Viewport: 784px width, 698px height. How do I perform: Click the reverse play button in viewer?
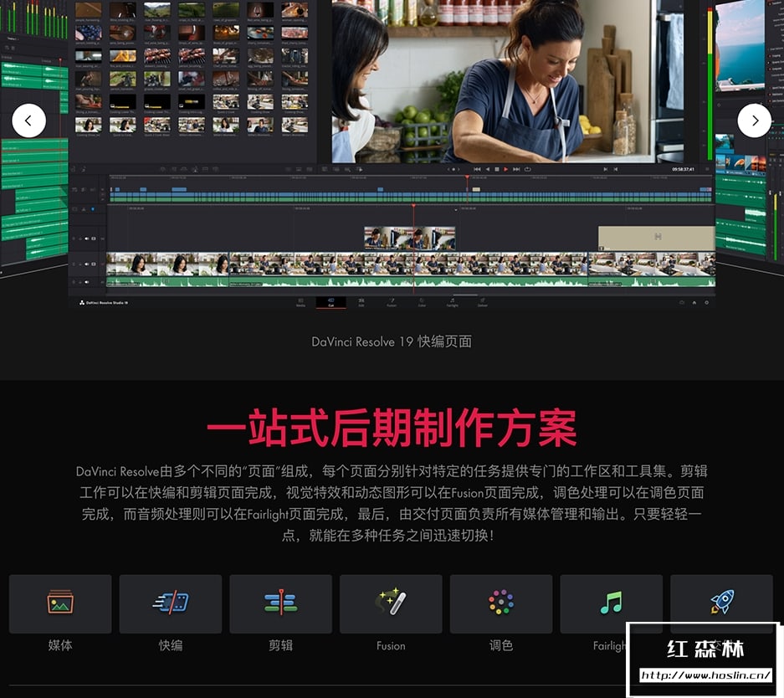488,170
